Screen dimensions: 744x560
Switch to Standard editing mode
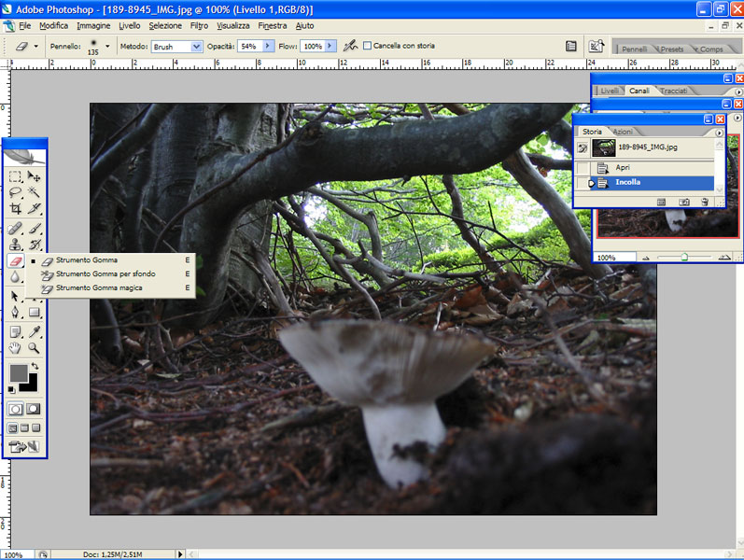(x=15, y=409)
